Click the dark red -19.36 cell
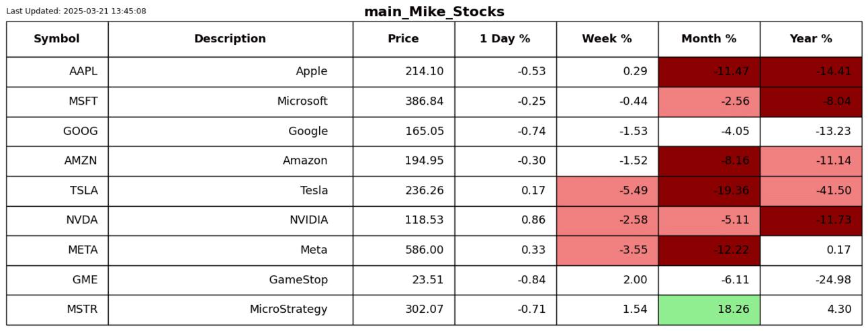This screenshot has height=331, width=868. tap(709, 191)
